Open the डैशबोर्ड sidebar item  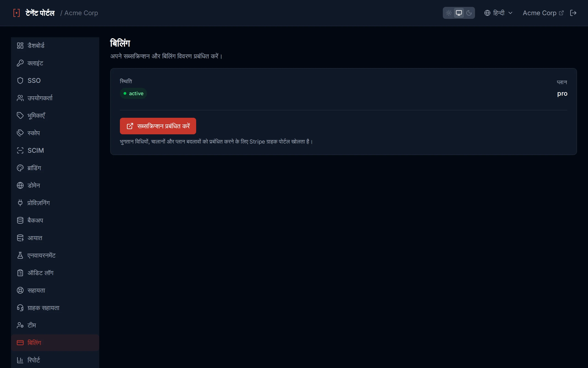click(x=55, y=46)
